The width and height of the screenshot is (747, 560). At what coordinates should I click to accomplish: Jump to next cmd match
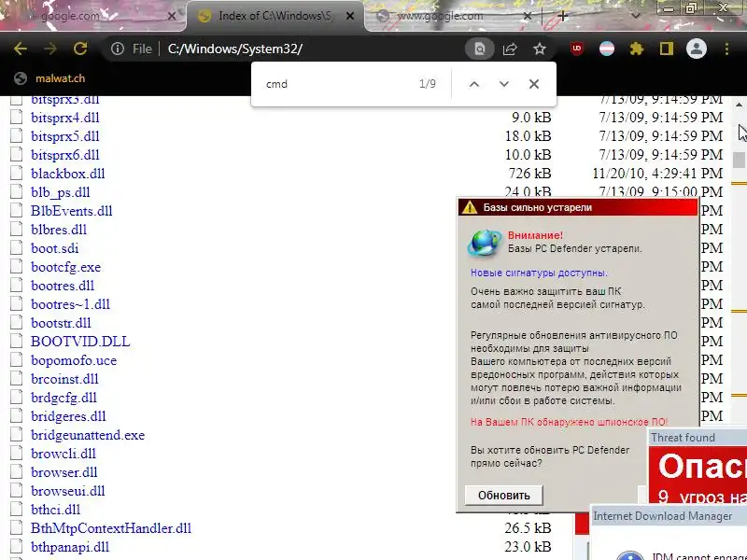504,84
